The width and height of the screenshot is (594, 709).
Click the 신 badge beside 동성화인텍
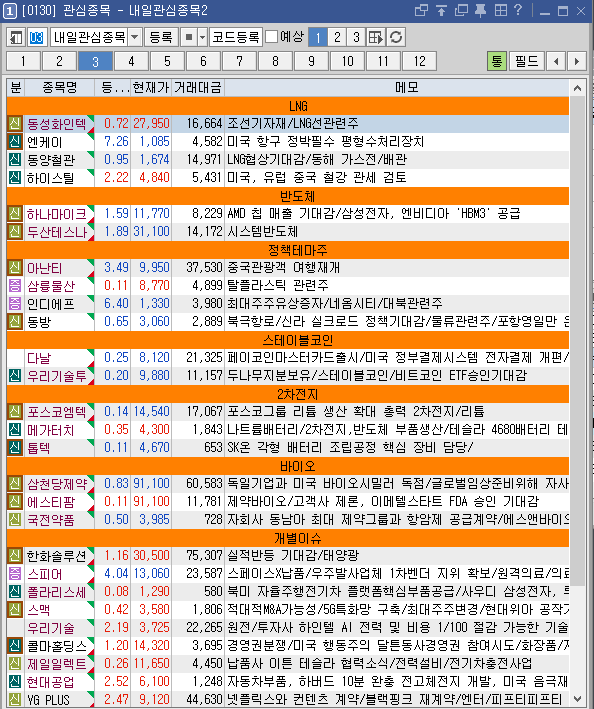tap(15, 123)
